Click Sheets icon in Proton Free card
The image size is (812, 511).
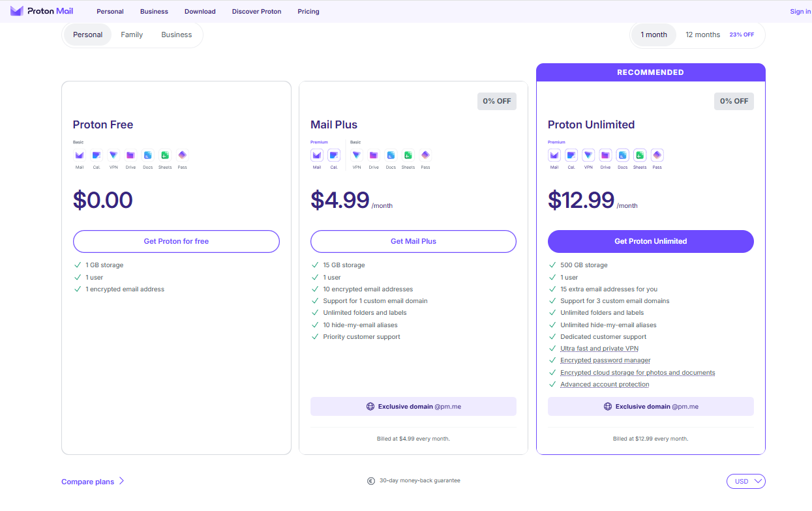pyautogui.click(x=165, y=155)
